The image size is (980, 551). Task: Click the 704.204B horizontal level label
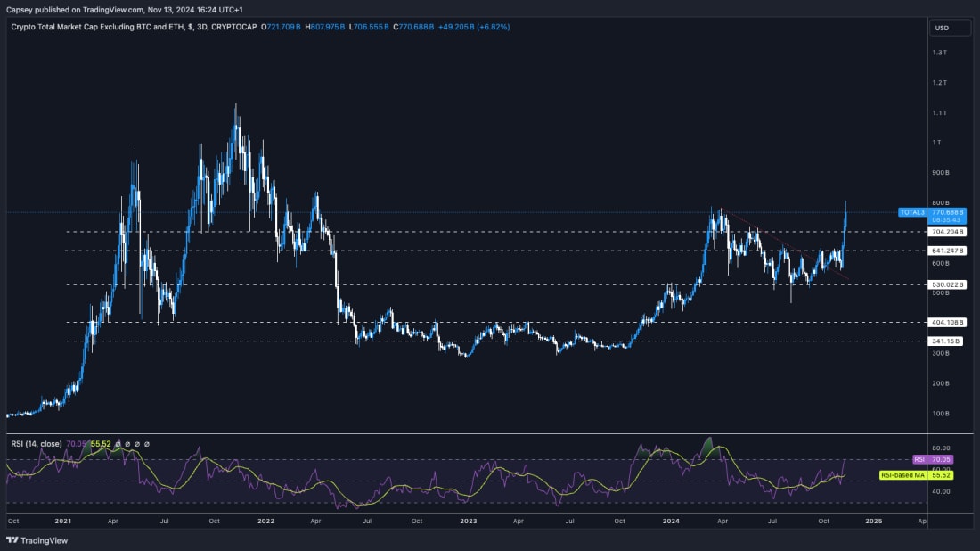point(947,232)
